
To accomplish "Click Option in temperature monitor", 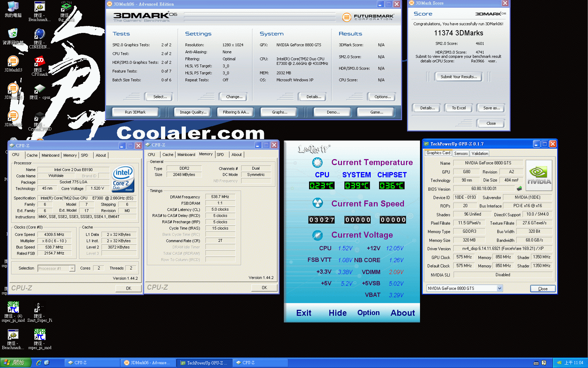I will pos(368,313).
